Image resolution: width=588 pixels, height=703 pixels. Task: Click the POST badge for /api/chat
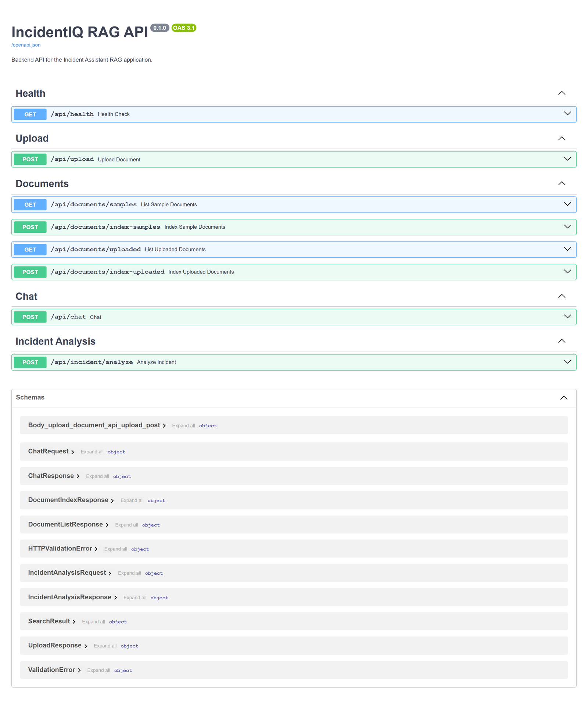coord(30,317)
